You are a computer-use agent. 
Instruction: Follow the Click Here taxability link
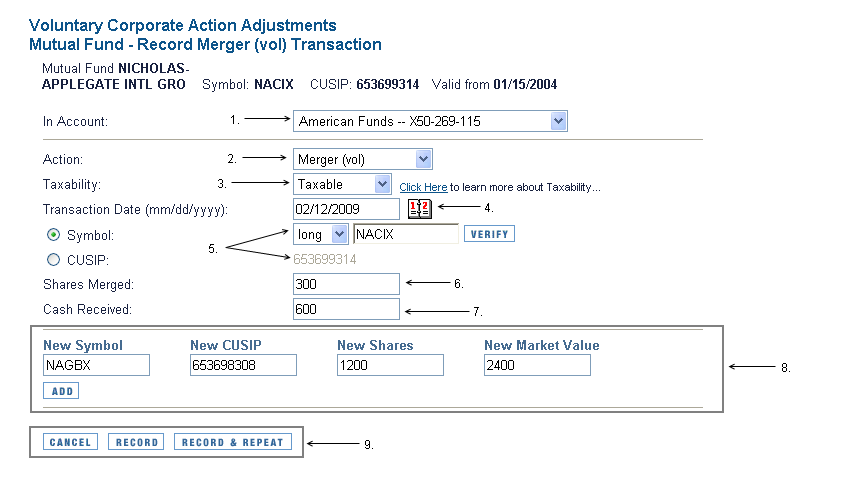point(423,187)
